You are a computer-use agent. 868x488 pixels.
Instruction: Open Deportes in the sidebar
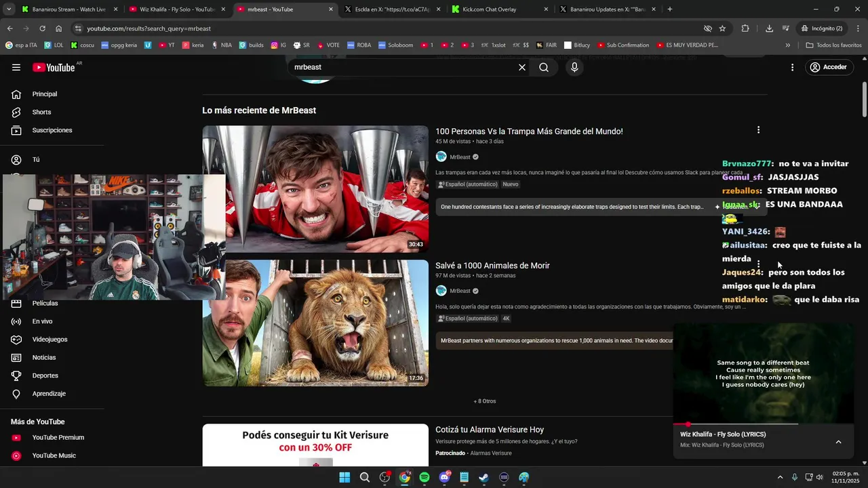tap(45, 375)
